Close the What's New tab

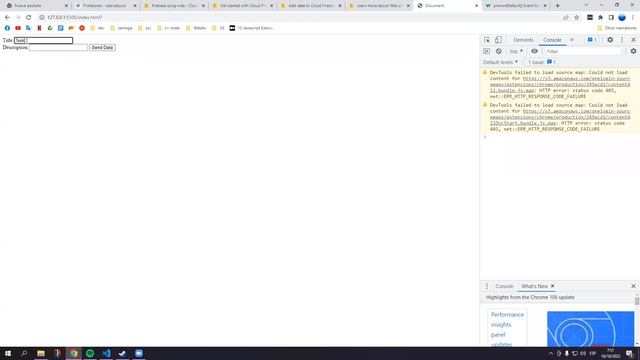552,286
